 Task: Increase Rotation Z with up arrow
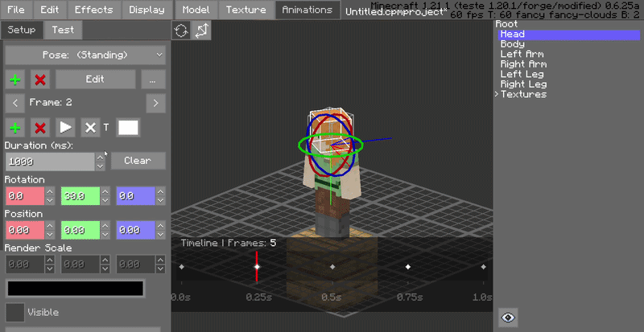tap(160, 191)
